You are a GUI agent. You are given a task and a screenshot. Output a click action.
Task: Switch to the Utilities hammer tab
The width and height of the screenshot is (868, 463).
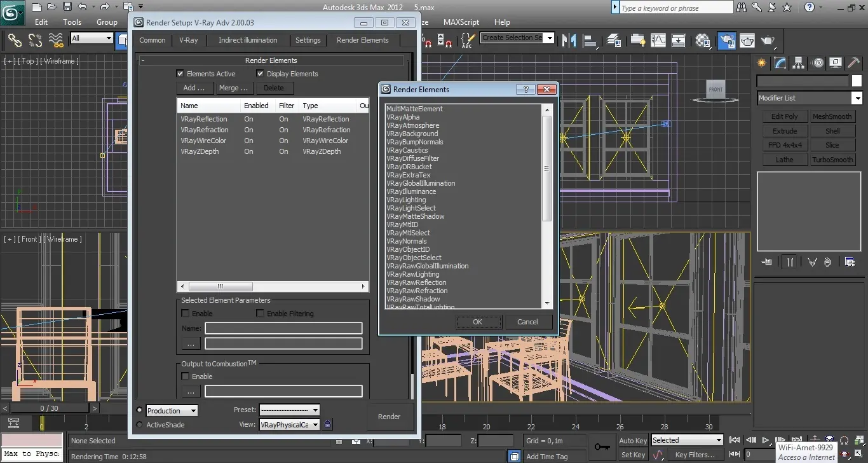(x=854, y=62)
